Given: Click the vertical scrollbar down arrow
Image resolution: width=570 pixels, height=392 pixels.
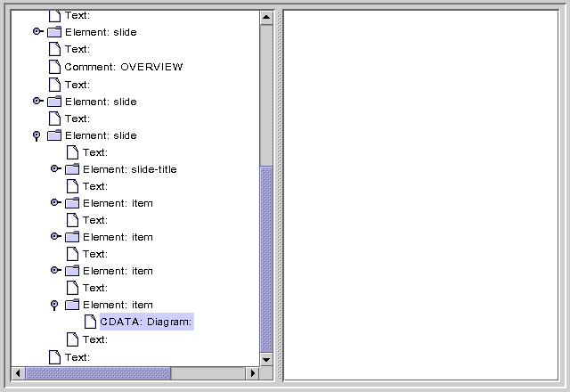Looking at the screenshot, I should click(266, 359).
